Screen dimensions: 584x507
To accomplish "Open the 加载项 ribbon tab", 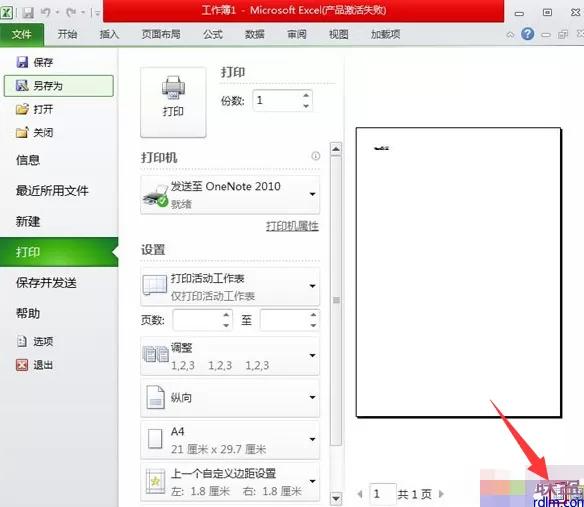I will click(385, 35).
